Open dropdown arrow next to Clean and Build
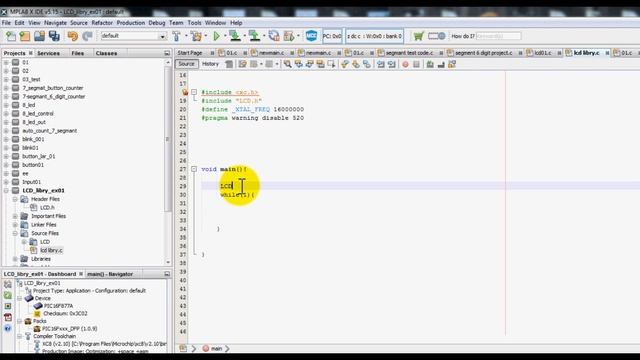Image resolution: width=640 pixels, height=360 pixels. (206, 36)
